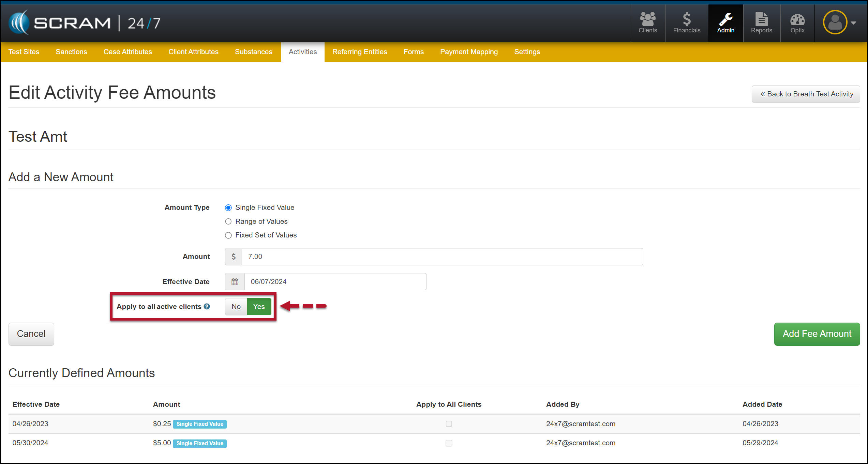Select Fixed Set of Values option
The height and width of the screenshot is (464, 868).
pyautogui.click(x=228, y=235)
